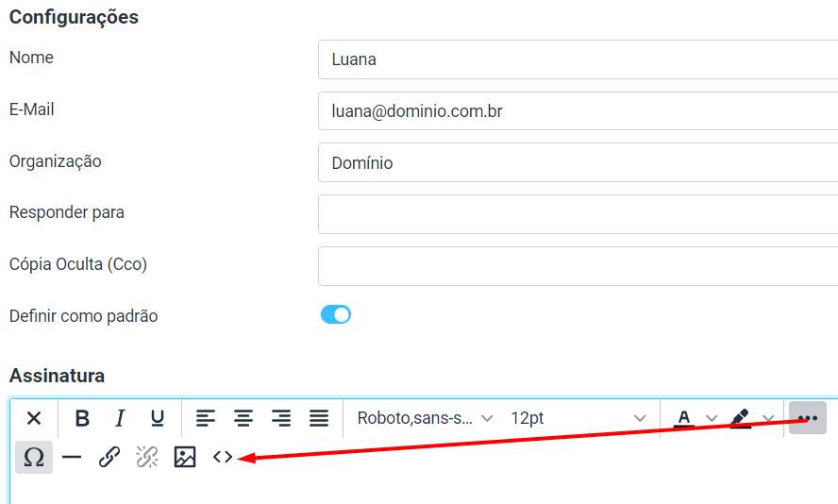Open the 12pt font size dropdown
Viewport: 838px width, 504px height.
pos(578,418)
